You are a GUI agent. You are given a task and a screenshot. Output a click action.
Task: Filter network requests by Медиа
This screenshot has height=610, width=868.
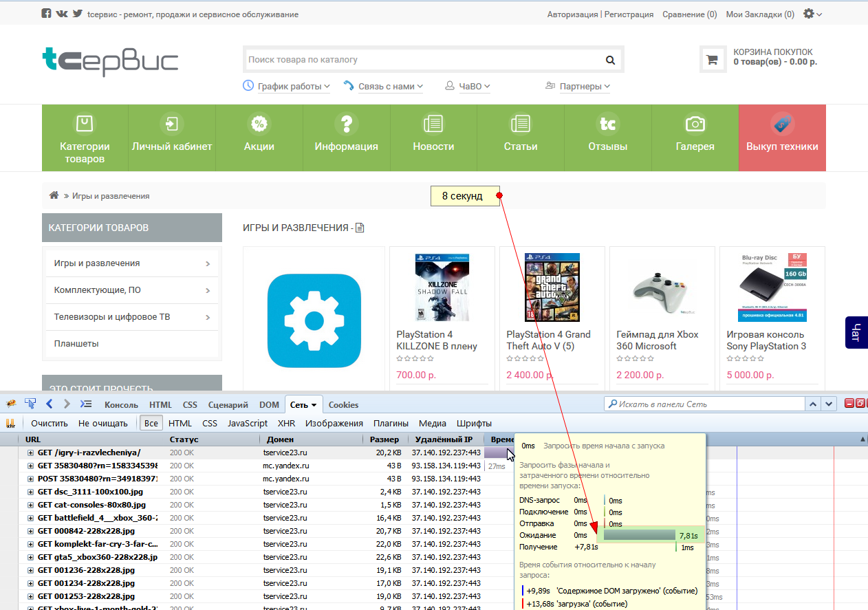(x=433, y=423)
